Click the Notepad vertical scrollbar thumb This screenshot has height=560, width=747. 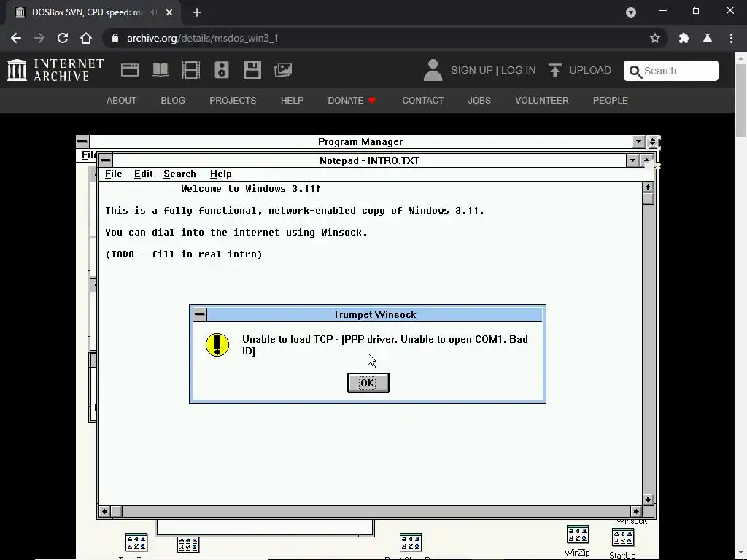(x=648, y=199)
